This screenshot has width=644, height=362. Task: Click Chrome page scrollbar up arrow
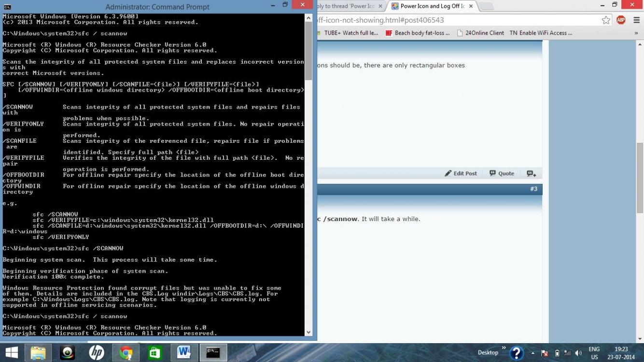click(x=640, y=44)
